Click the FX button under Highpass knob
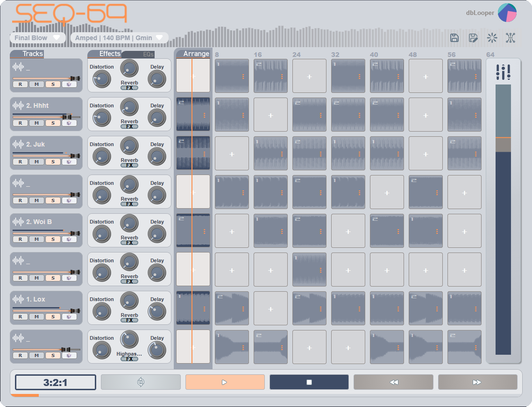The height and width of the screenshot is (407, 532). click(x=129, y=359)
